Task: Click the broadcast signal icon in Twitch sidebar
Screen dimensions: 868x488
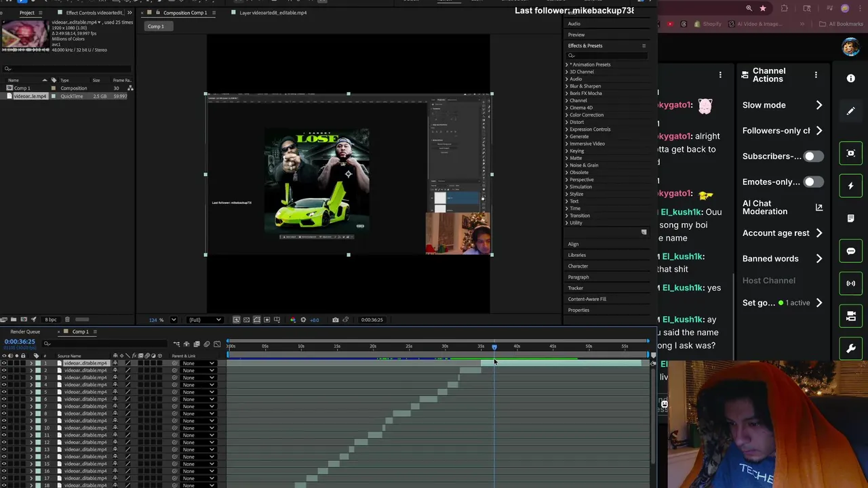Action: pyautogui.click(x=851, y=283)
